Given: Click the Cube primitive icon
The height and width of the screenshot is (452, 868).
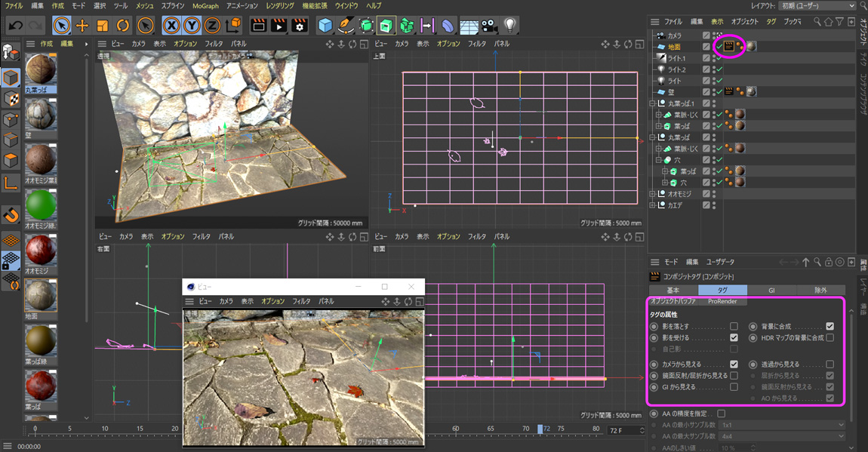Looking at the screenshot, I should coord(325,26).
